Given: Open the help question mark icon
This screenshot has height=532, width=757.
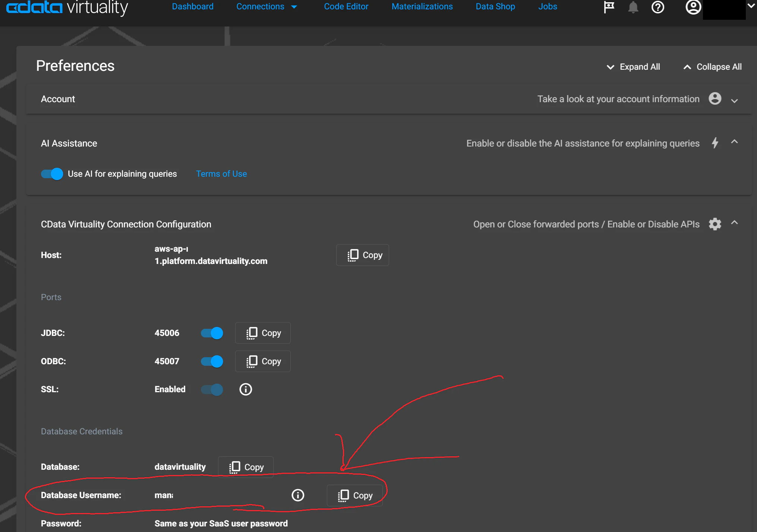Looking at the screenshot, I should [658, 7].
